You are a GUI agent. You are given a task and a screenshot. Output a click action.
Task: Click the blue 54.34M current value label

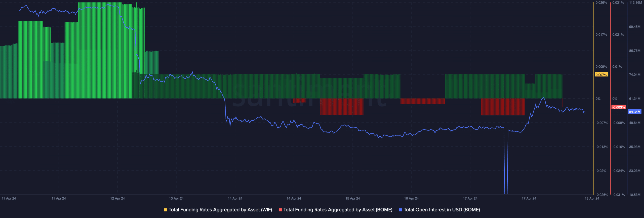coord(635,112)
